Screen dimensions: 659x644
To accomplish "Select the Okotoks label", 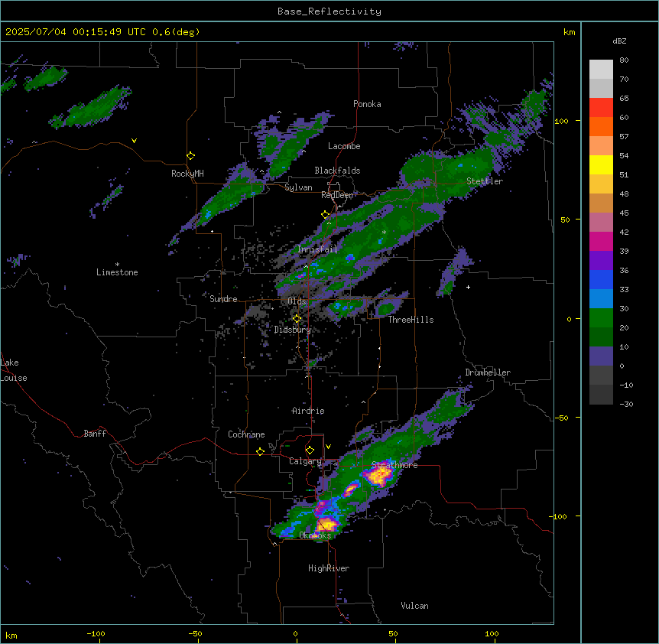I will coord(315,535).
